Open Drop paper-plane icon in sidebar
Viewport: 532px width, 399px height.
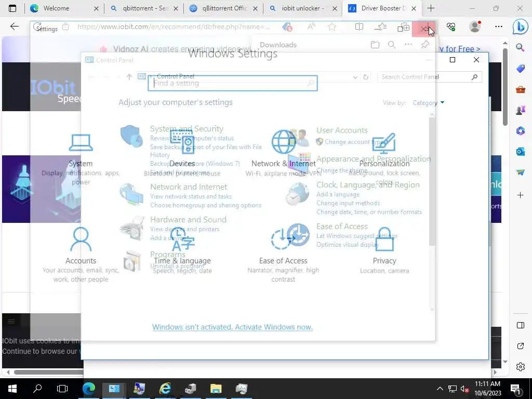pyautogui.click(x=520, y=172)
